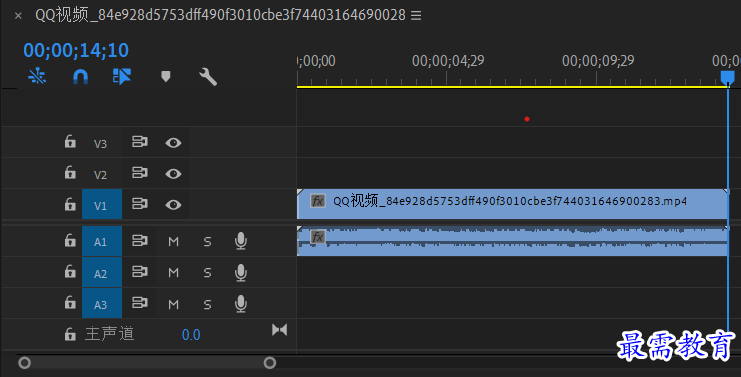The width and height of the screenshot is (741, 377).
Task: Open timeline display settings wrench
Action: 208,77
